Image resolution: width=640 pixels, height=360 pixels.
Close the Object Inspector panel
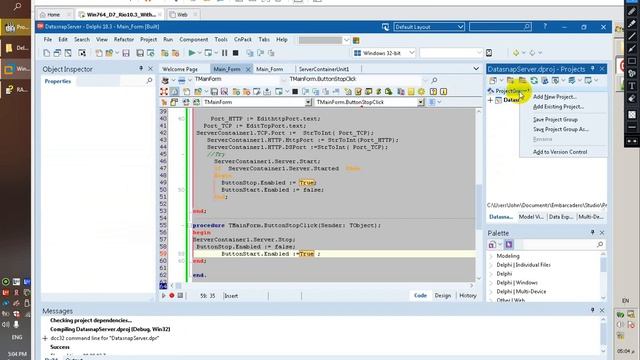click(150, 69)
